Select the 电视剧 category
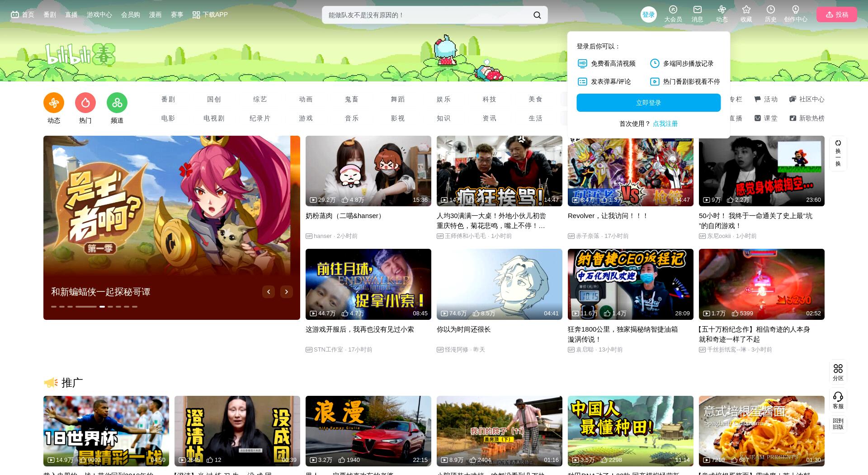Image resolution: width=868 pixels, height=475 pixels. [214, 118]
